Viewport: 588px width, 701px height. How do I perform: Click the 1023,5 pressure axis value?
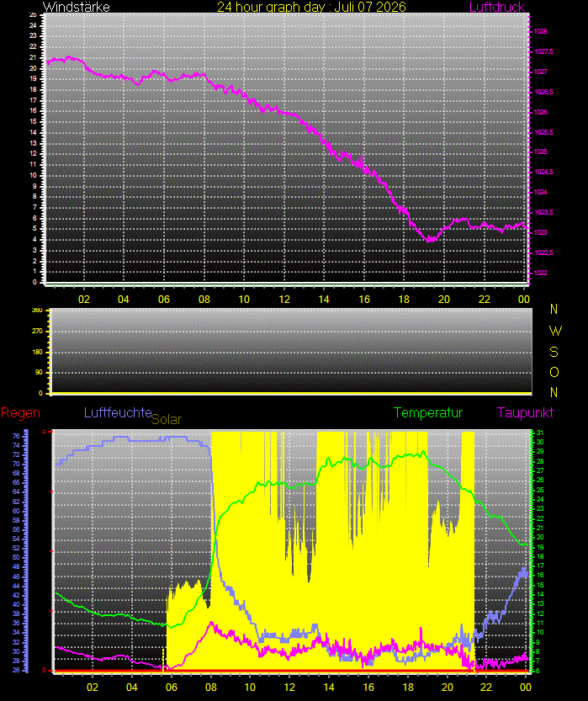tap(543, 212)
